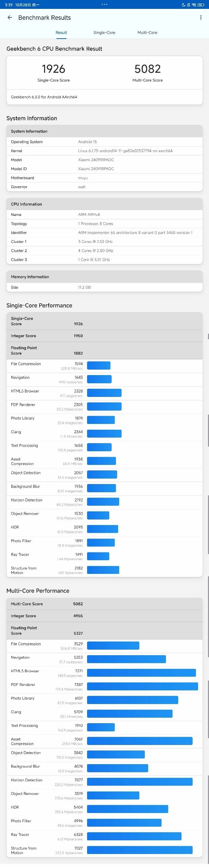Tap the Wi-Fi status icon
The width and height of the screenshot is (209, 868).
194,5
